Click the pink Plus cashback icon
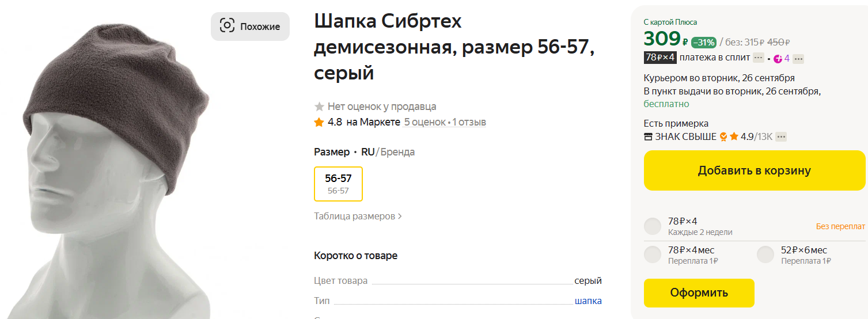 [778, 59]
